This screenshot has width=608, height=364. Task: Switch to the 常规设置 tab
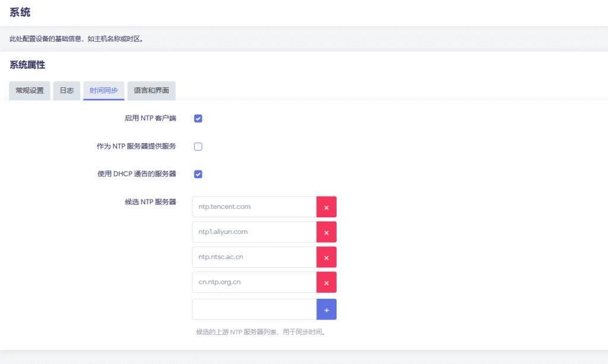coord(30,91)
